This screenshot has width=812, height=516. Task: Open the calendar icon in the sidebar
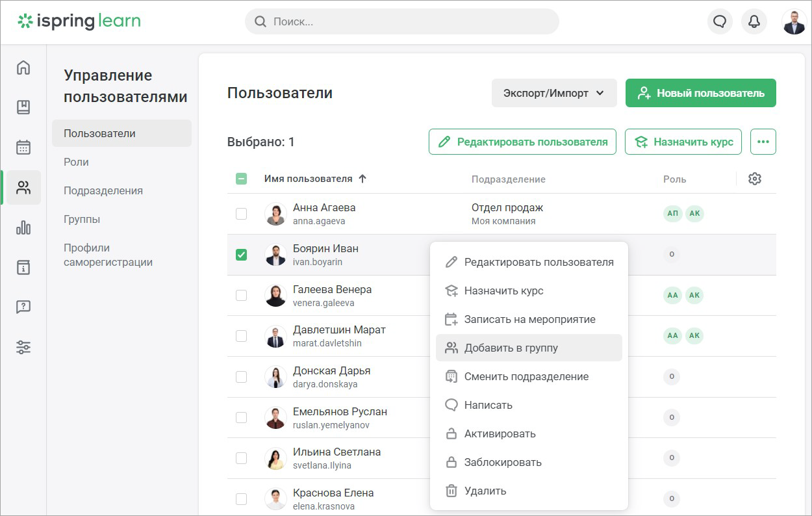(x=23, y=148)
